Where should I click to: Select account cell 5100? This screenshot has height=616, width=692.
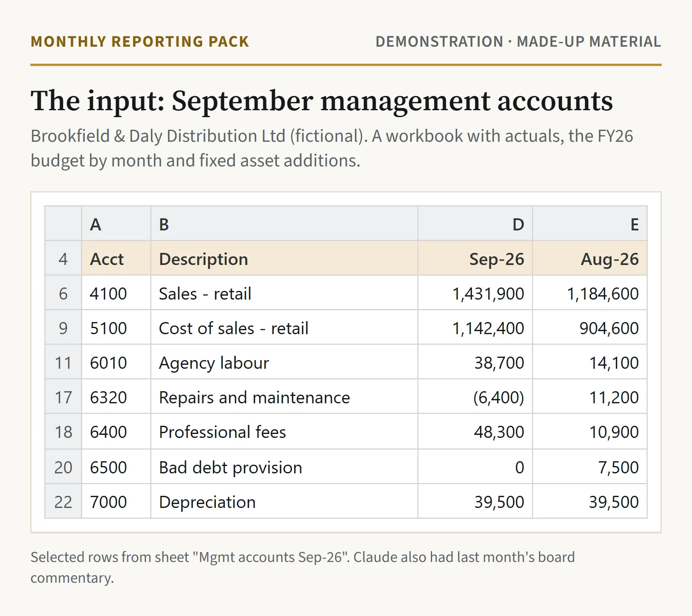tap(116, 327)
